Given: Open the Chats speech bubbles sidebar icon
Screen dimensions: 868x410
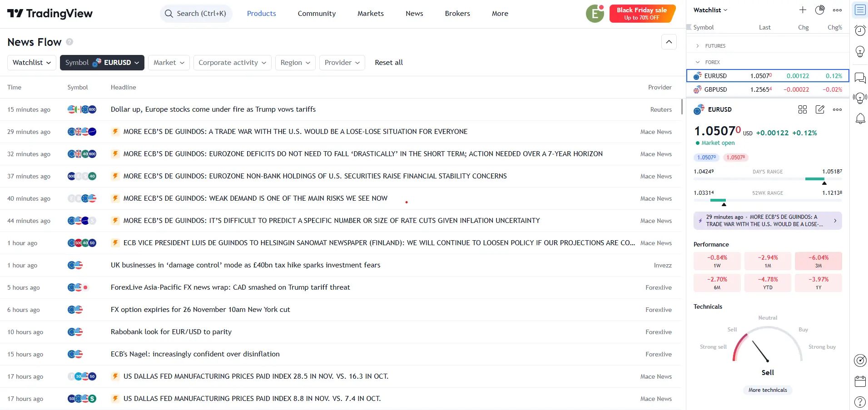Looking at the screenshot, I should click(x=860, y=78).
